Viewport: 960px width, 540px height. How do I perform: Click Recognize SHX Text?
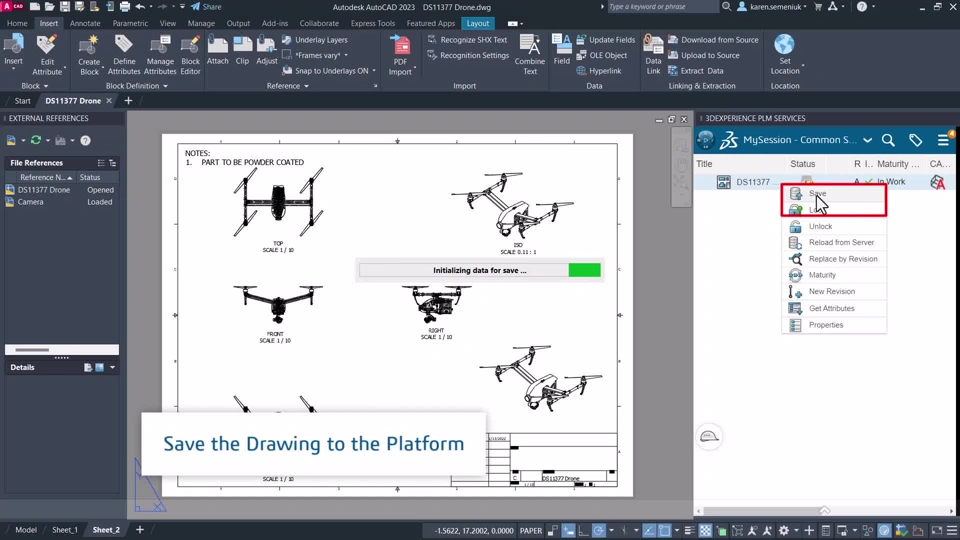coord(468,40)
